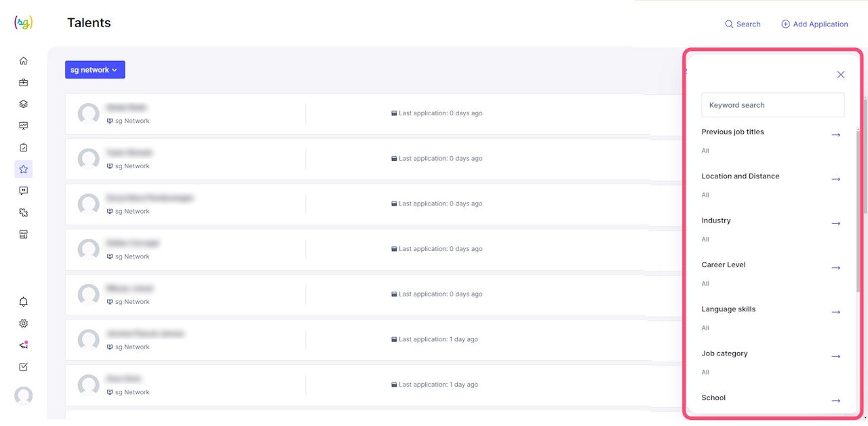Open the settings gear icon
Image resolution: width=868 pixels, height=426 pixels.
click(x=24, y=324)
